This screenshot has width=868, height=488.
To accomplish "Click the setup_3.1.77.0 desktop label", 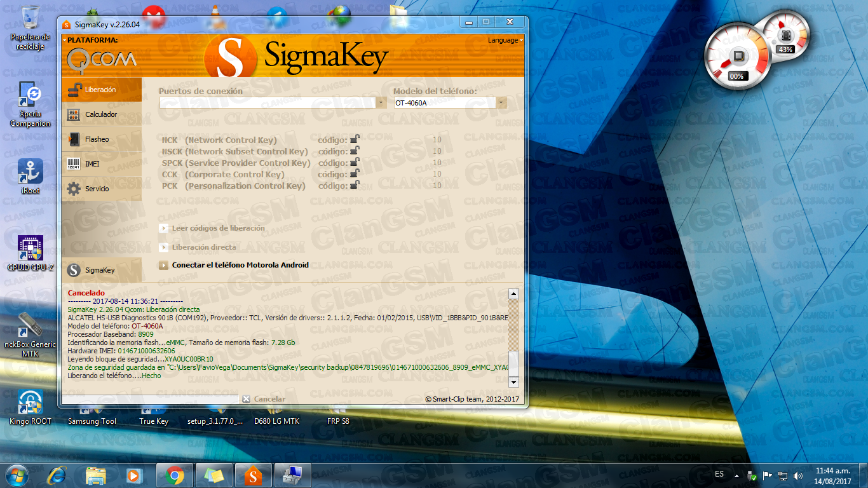I will [x=215, y=421].
